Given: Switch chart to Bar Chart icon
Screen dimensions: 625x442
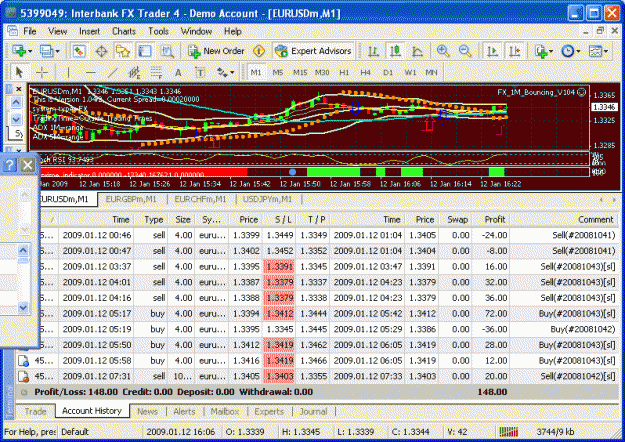Looking at the screenshot, I should pyautogui.click(x=373, y=51).
